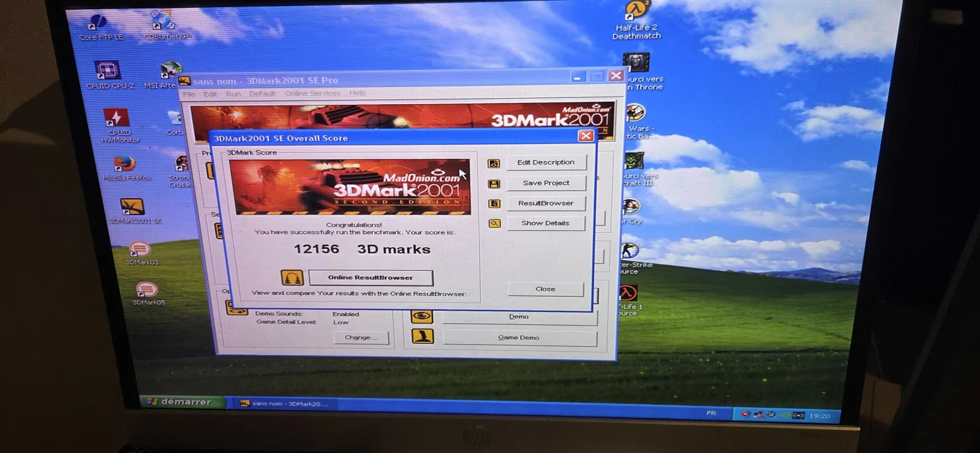The width and height of the screenshot is (980, 453).
Task: Select the 3DMark2001 SE desktop shortcut
Action: pyautogui.click(x=132, y=207)
